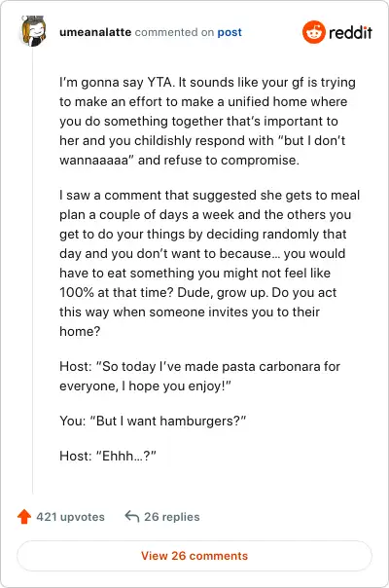Click the "But I want hamburgers?" line

coord(153,421)
